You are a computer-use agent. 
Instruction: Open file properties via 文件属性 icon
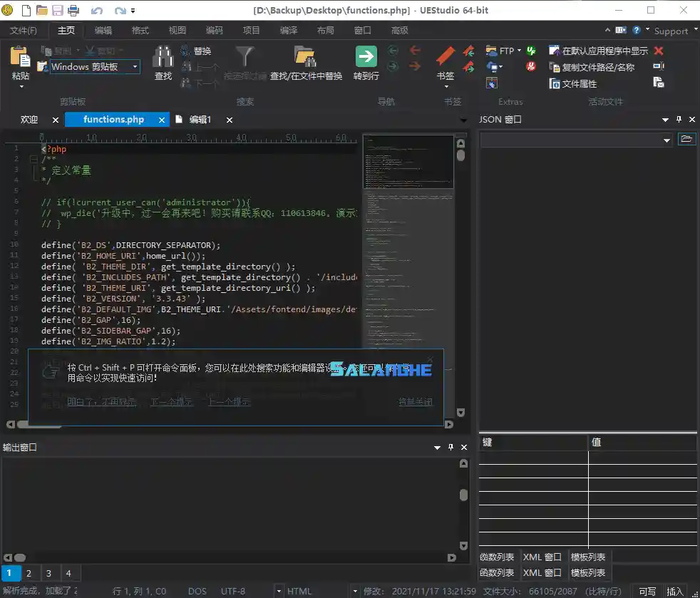point(555,83)
